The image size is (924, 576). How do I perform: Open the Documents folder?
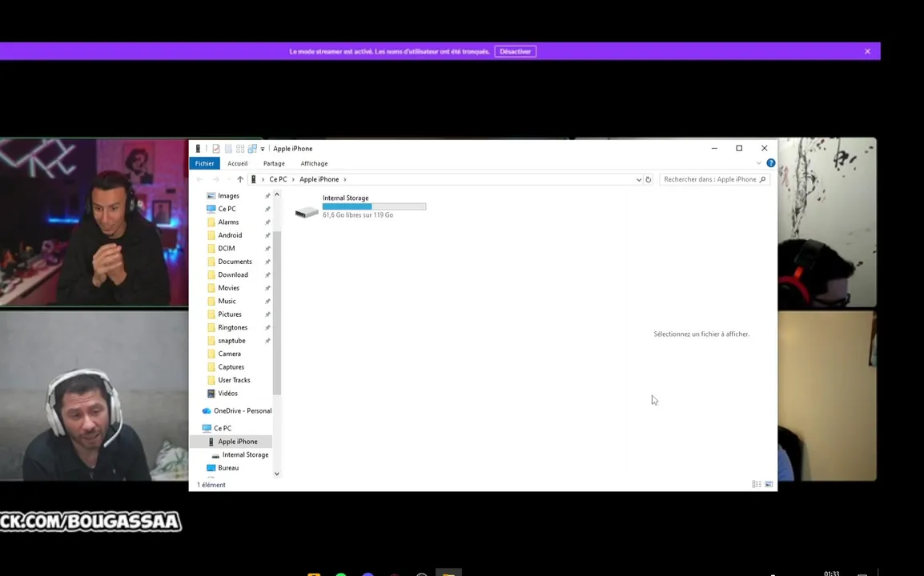coord(235,262)
